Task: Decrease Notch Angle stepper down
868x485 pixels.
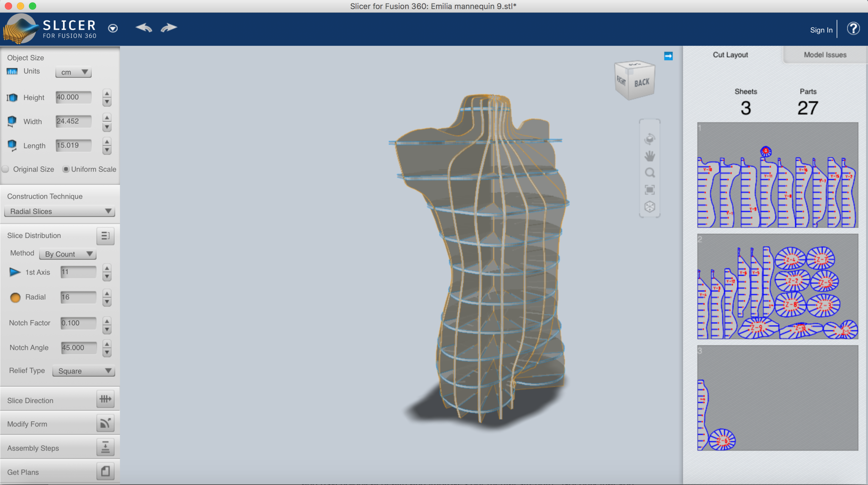Action: pos(107,353)
